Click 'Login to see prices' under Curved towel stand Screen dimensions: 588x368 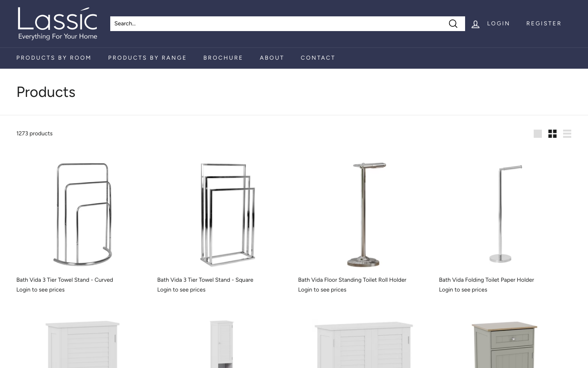pos(40,290)
